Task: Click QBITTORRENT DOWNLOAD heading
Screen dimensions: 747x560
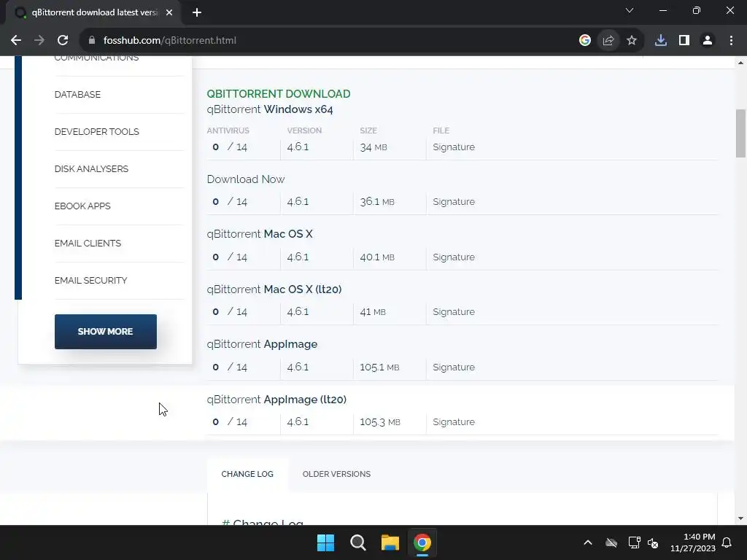Action: pos(278,94)
